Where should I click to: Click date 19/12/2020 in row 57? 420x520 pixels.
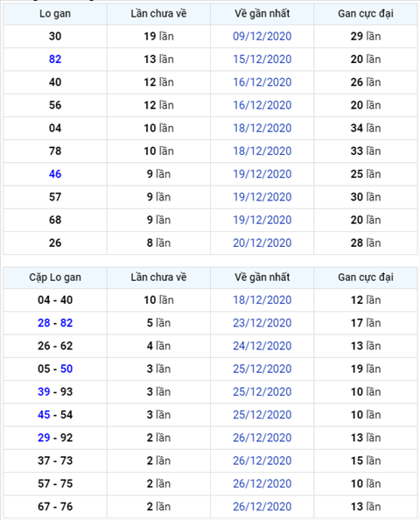tap(262, 197)
